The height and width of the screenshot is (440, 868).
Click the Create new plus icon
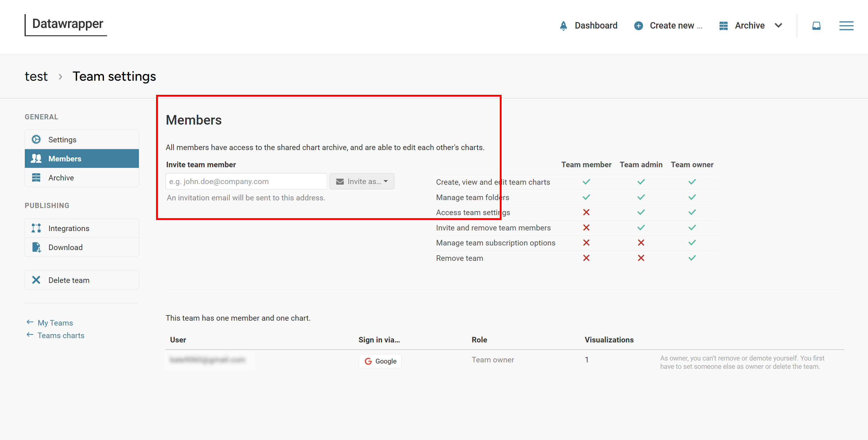pos(638,26)
